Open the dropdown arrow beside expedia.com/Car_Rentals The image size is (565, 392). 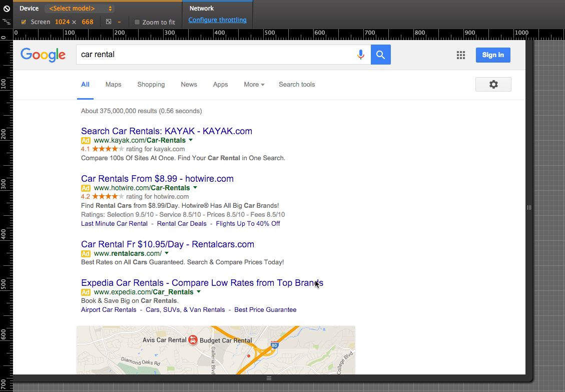199,292
